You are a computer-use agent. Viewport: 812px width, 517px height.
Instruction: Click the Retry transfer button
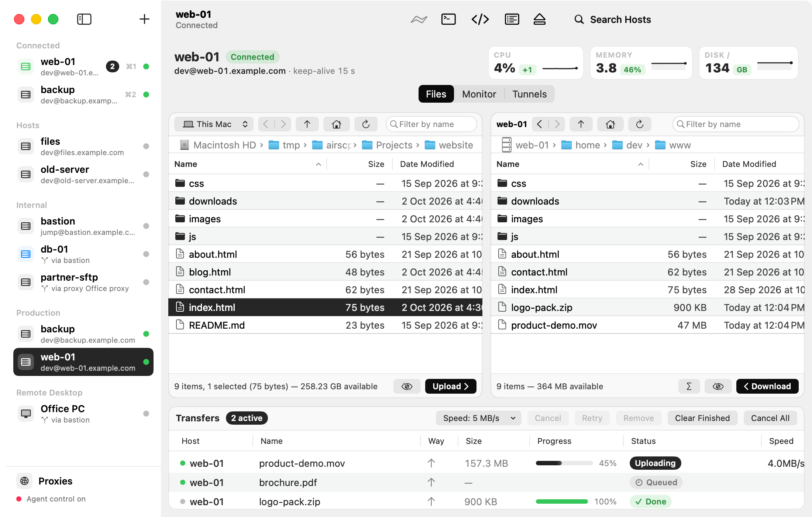coord(592,418)
